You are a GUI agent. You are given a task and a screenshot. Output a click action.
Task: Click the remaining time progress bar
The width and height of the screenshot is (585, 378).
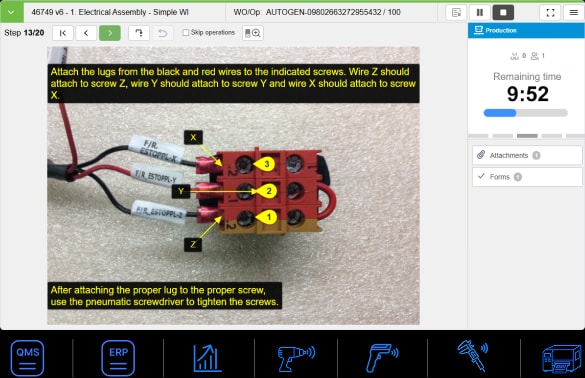[525, 113]
